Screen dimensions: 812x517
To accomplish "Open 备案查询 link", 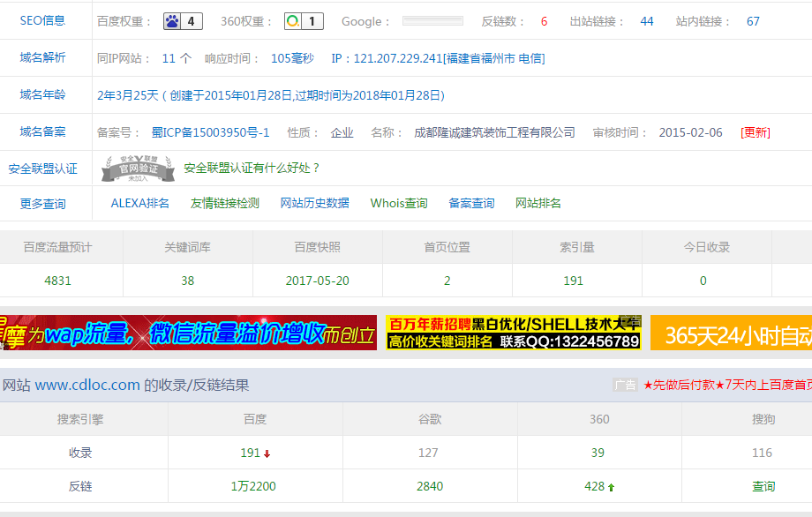I will (x=471, y=203).
